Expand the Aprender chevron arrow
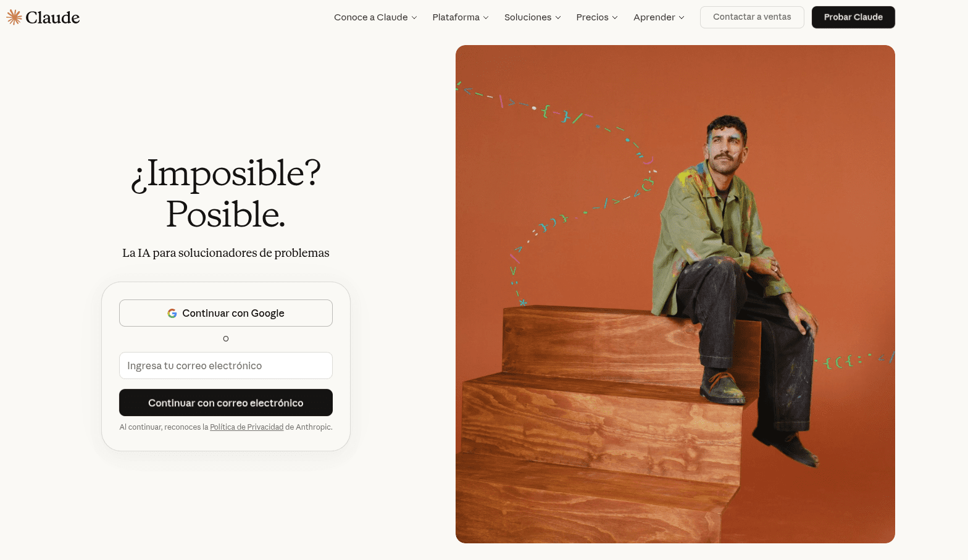Image resolution: width=968 pixels, height=560 pixels. pos(682,17)
